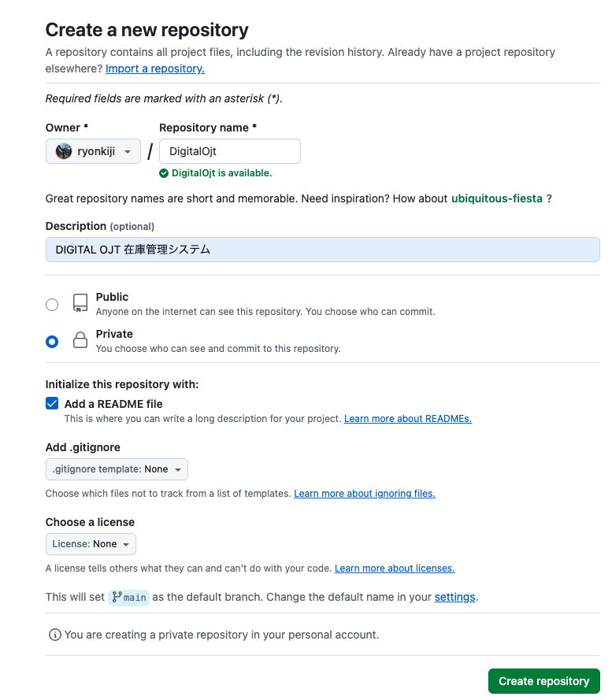Click the private lock icon
The height and width of the screenshot is (700, 612).
80,340
